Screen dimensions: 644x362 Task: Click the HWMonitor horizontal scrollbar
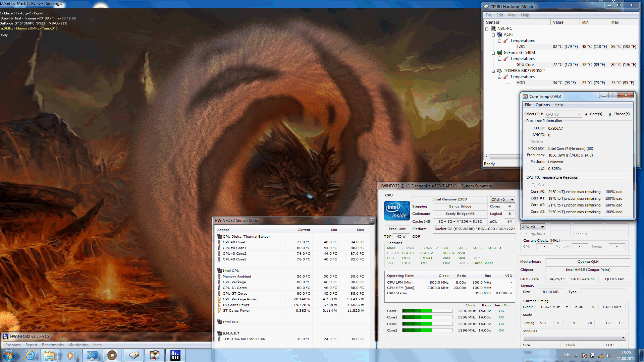pos(503,157)
